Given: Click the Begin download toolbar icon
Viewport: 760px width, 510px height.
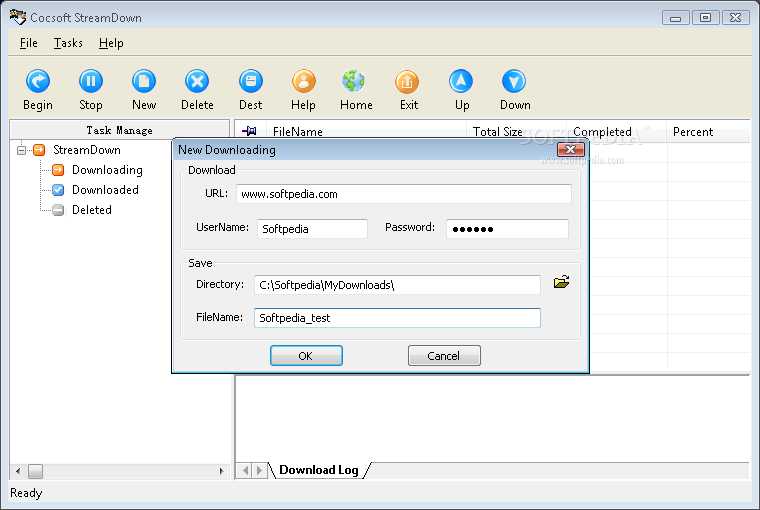Looking at the screenshot, I should [38, 81].
